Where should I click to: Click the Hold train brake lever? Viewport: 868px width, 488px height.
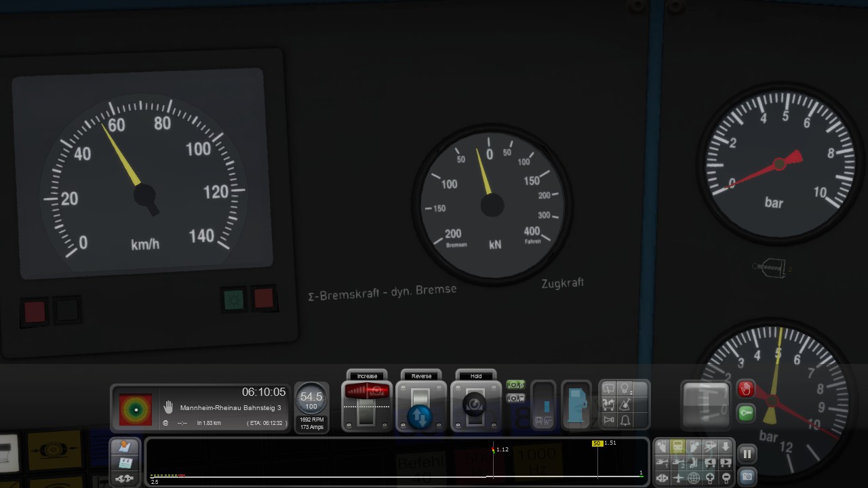[x=476, y=405]
